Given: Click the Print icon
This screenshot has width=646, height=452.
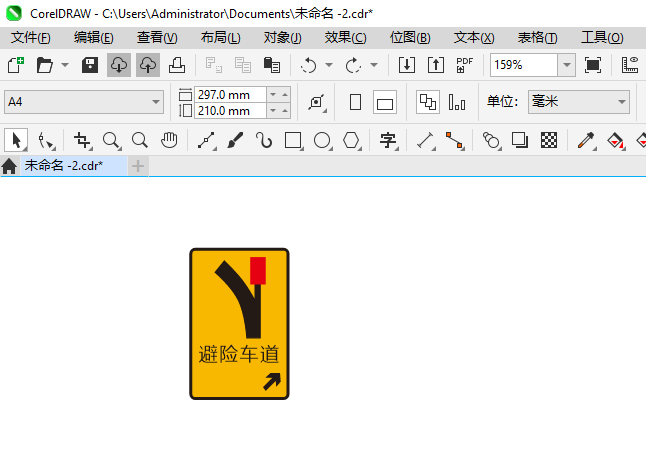Looking at the screenshot, I should (x=177, y=65).
